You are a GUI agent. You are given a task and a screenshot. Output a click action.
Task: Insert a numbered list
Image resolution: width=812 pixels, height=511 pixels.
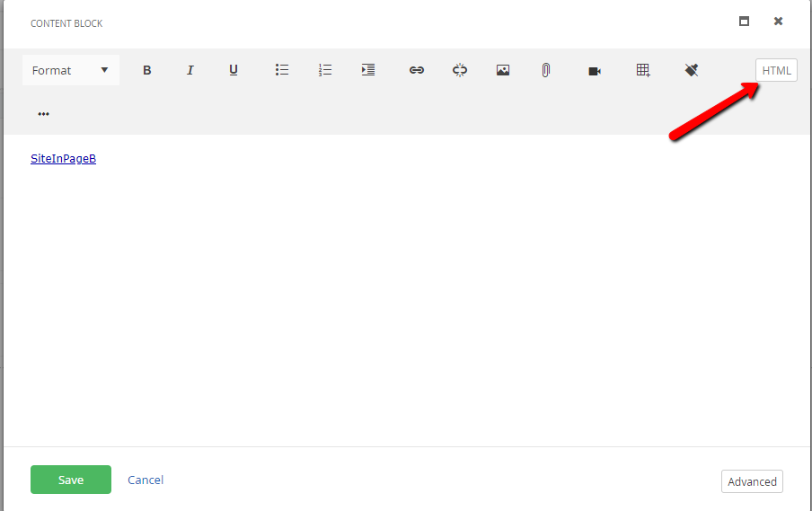(325, 70)
